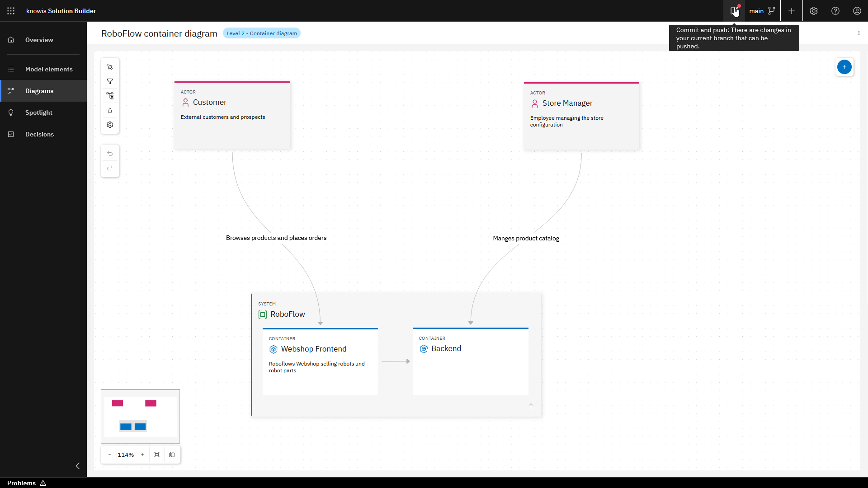This screenshot has width=868, height=488.
Task: Click the floating blue add button
Action: click(844, 67)
